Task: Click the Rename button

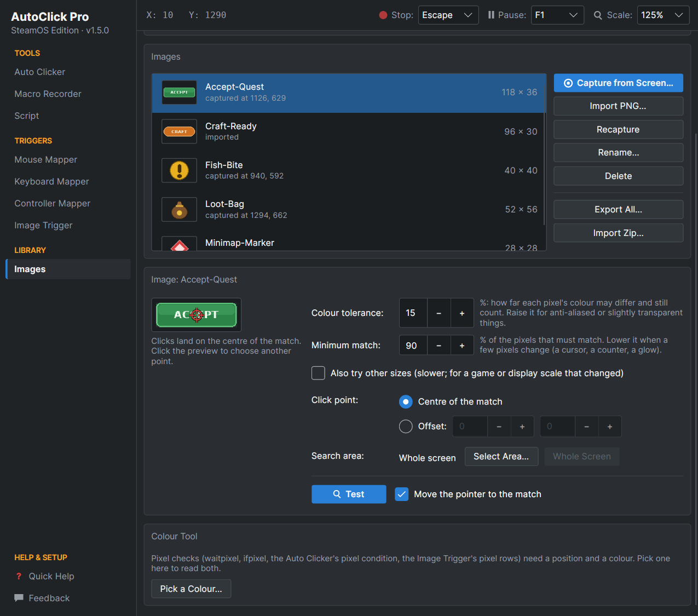Action: tap(619, 153)
